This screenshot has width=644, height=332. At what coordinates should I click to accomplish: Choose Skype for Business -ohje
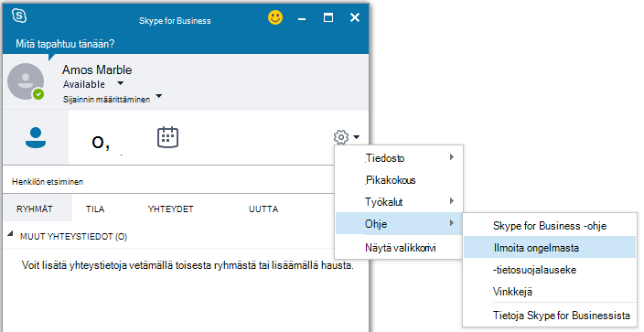[x=550, y=226]
